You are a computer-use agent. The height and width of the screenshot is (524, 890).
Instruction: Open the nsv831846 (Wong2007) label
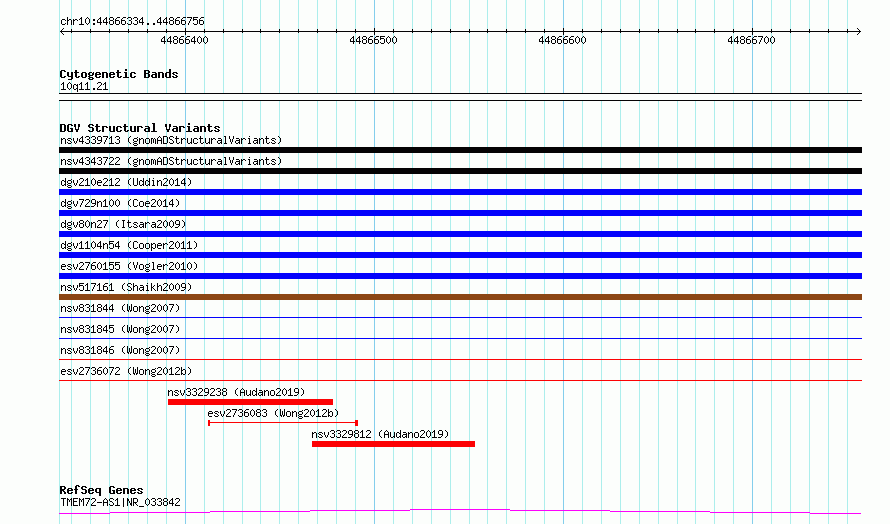point(120,350)
